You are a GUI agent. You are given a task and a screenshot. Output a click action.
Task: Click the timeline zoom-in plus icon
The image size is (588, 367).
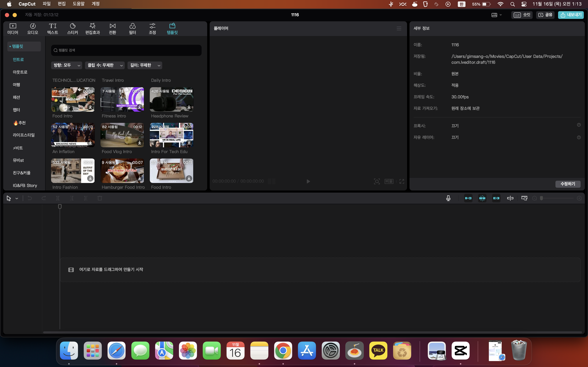tap(579, 198)
